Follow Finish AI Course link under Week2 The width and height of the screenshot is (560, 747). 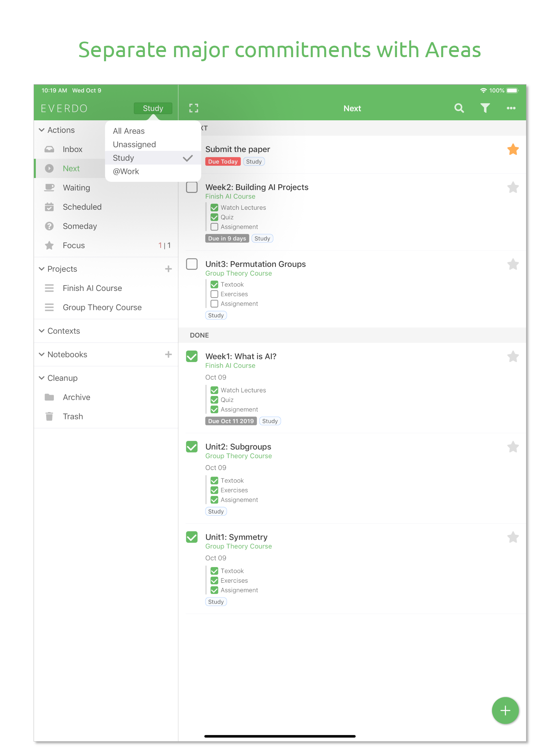point(230,197)
